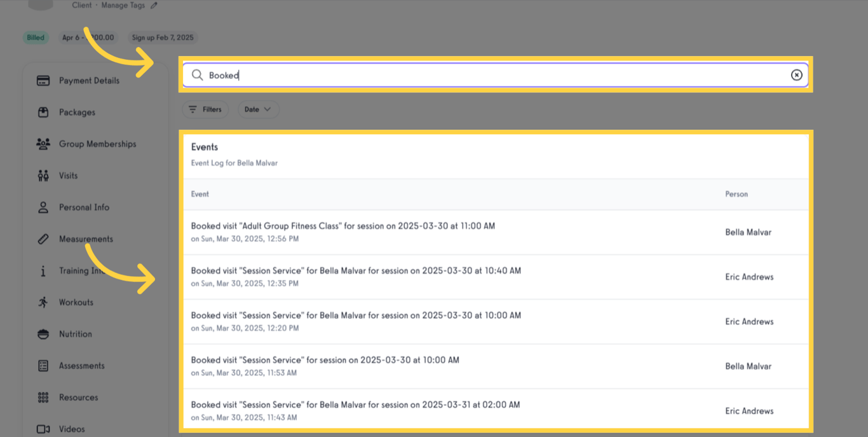Open the Visits section icon

pyautogui.click(x=43, y=176)
